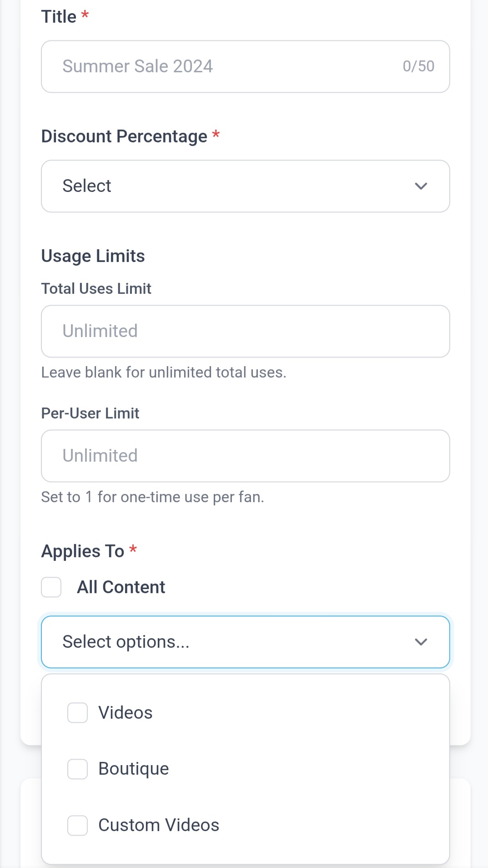The image size is (488, 868).
Task: Focus the Total Uses Limit input
Action: click(245, 331)
